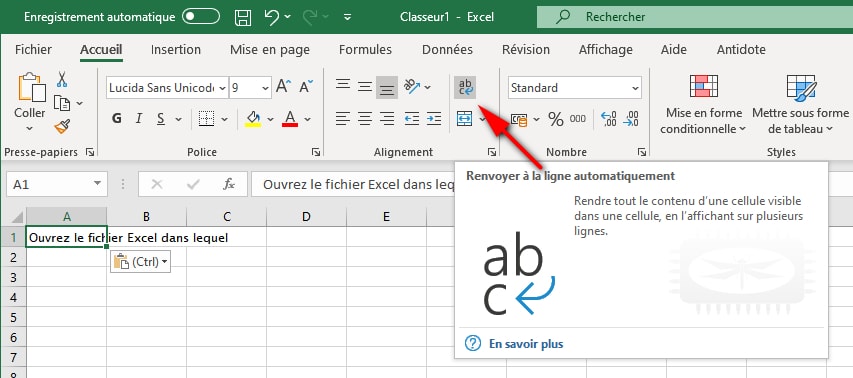Increase font size with the larger A icon
Image resolution: width=853 pixels, height=378 pixels.
(x=283, y=86)
